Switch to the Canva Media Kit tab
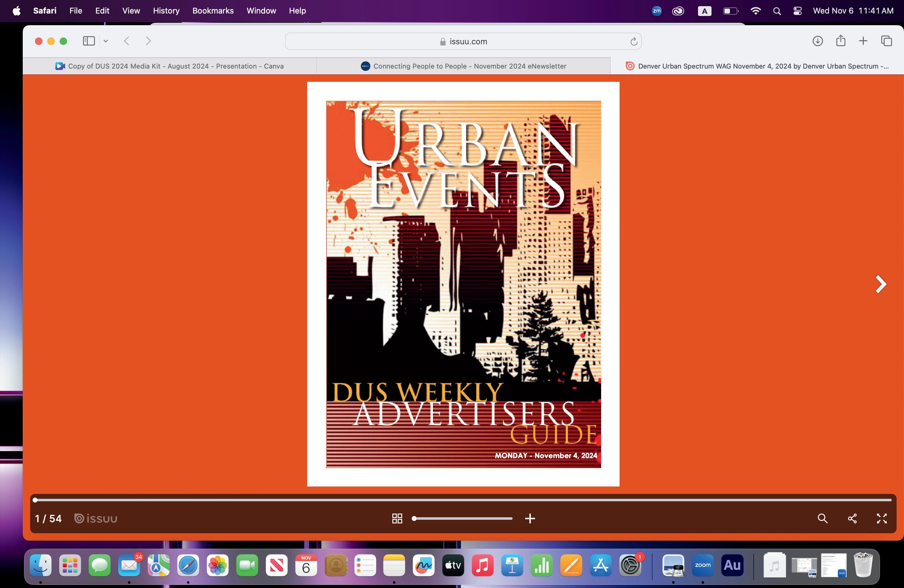Screen dimensions: 904x588 [x=169, y=66]
